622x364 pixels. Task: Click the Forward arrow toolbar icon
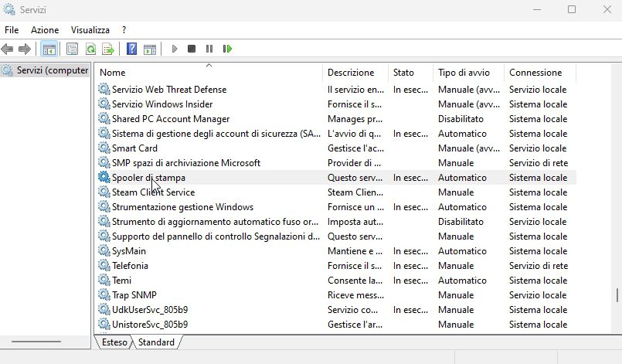[25, 49]
